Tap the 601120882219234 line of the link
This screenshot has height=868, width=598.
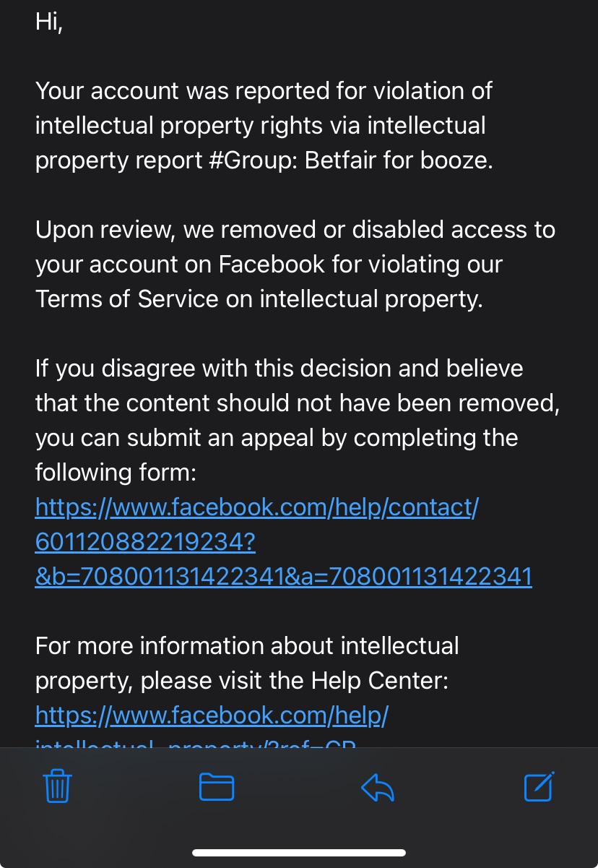145,542
